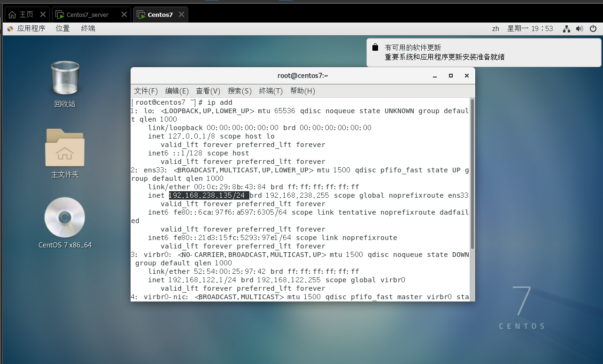
Task: Open the 文件(F) menu in terminal
Action: (146, 91)
